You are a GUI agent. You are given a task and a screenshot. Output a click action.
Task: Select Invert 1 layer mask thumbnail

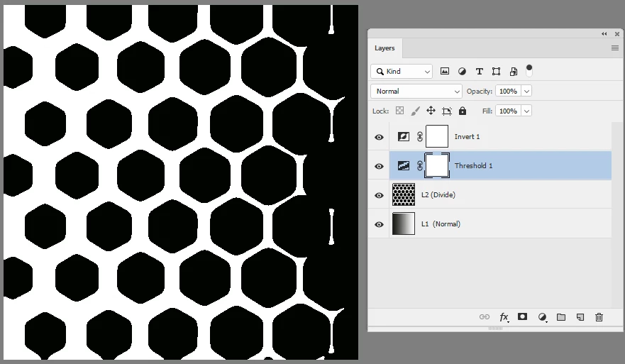point(437,136)
